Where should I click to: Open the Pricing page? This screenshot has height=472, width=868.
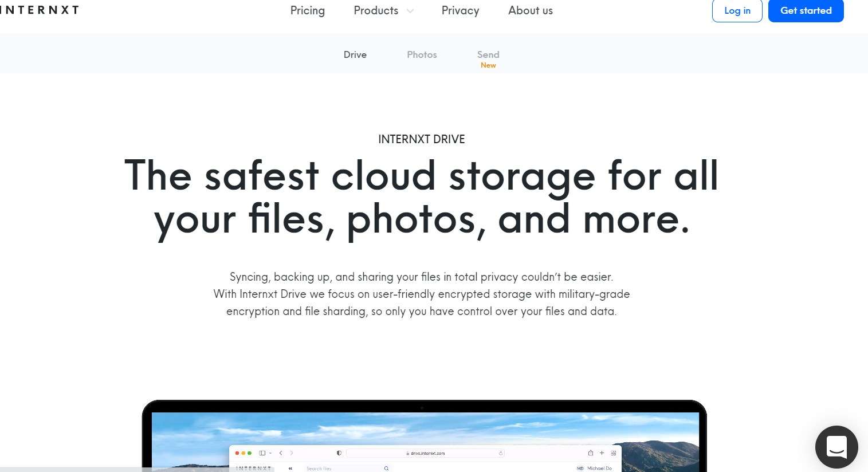click(308, 10)
